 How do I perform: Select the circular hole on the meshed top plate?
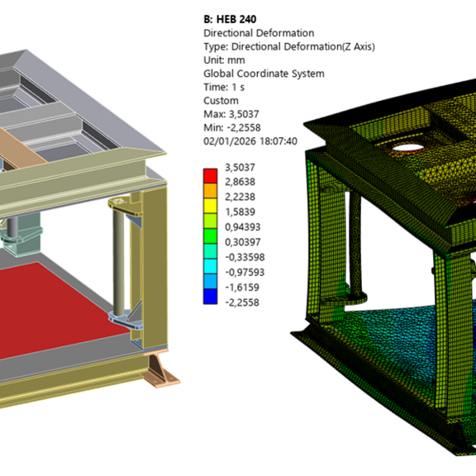[407, 148]
